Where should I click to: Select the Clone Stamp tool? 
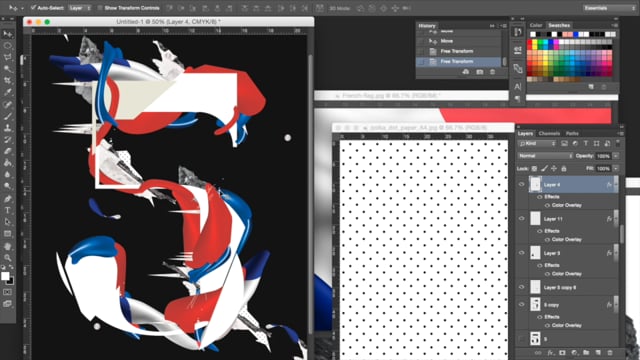[x=7, y=128]
